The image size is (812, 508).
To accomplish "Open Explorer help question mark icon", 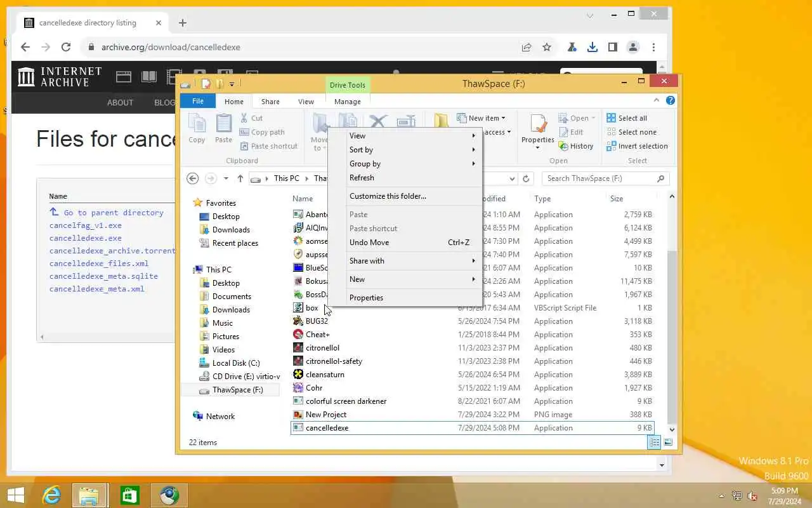I will point(671,100).
